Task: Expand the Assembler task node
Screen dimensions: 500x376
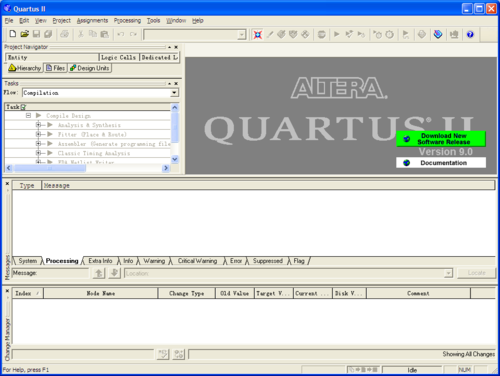Action: pos(38,144)
